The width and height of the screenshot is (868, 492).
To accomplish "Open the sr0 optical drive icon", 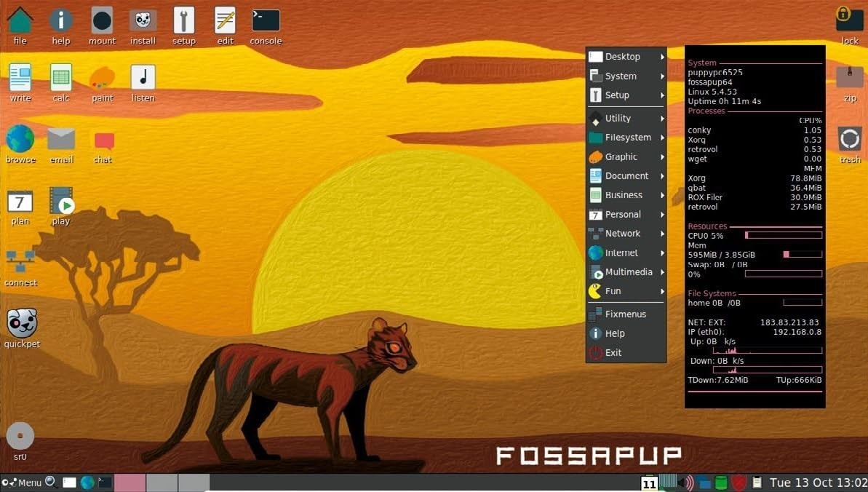I will [20, 436].
